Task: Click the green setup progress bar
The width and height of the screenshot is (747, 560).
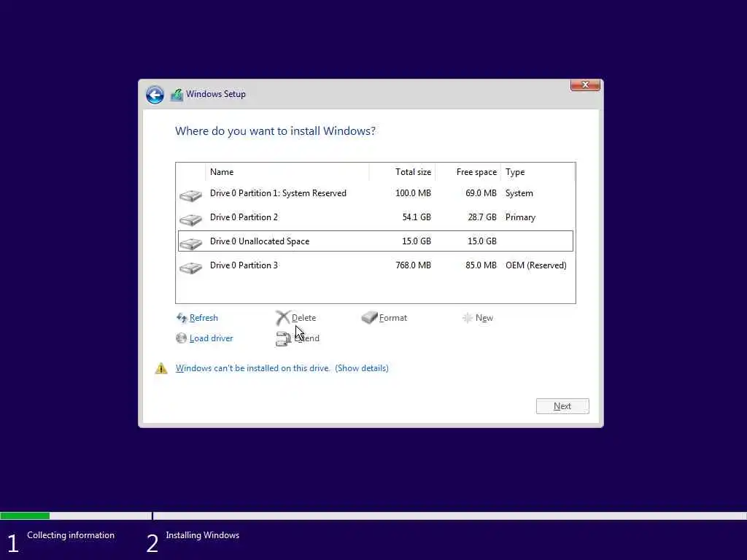Action: pos(25,516)
